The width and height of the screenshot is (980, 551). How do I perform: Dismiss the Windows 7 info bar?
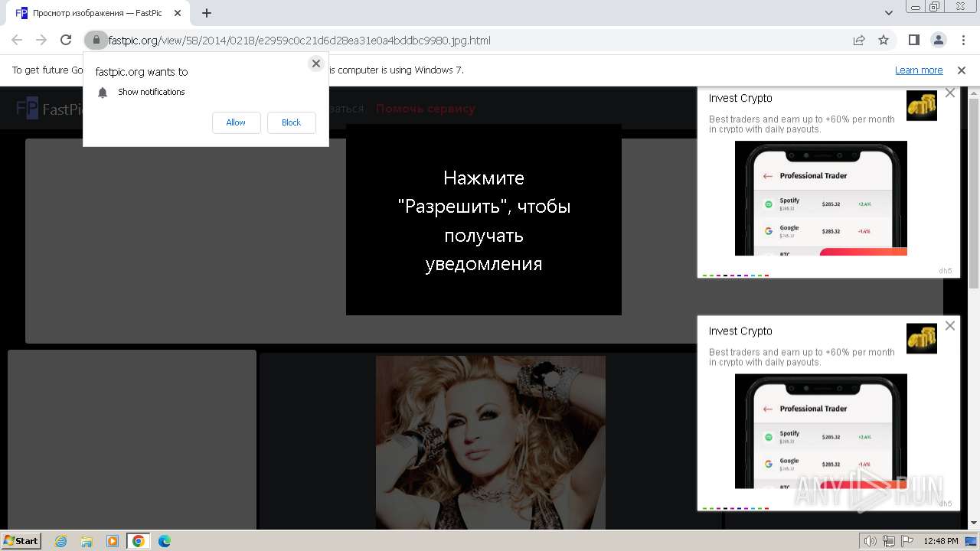962,70
